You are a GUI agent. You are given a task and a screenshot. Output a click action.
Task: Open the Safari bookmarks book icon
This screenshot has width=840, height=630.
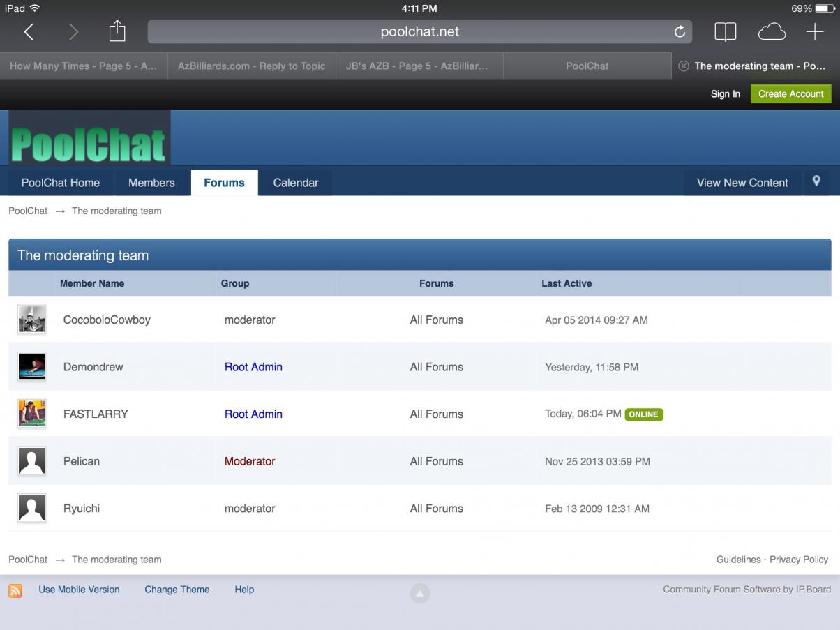tap(725, 31)
